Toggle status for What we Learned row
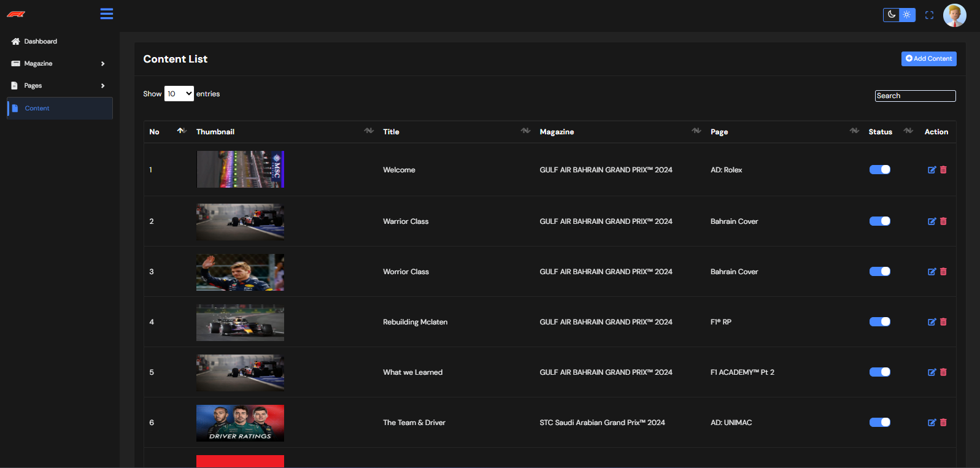 (x=880, y=372)
